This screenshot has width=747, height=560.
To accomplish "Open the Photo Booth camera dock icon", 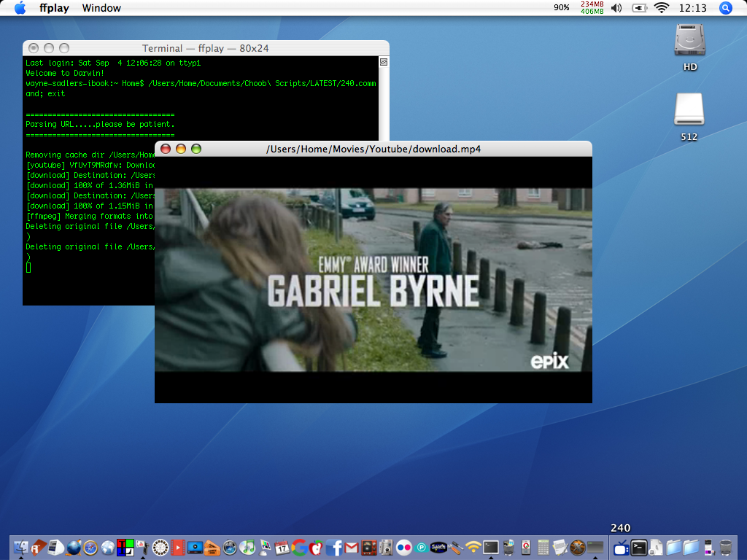I will click(387, 548).
